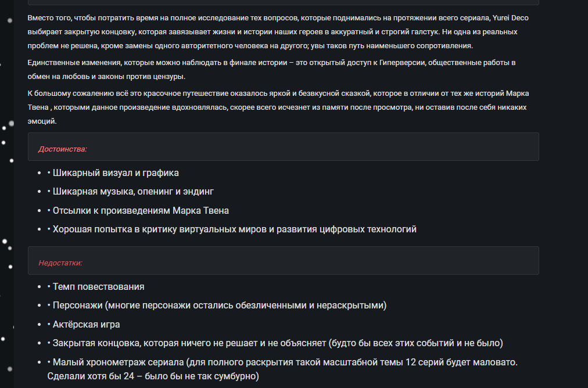Click the item about criticism of virtual worlds
588x388 pixels.
pos(234,229)
